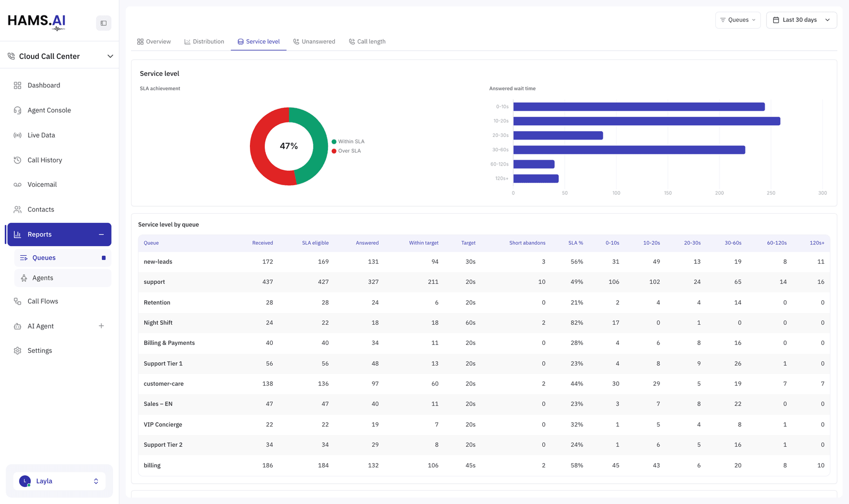Open the Layla user switcher chevrons
This screenshot has height=504, width=849.
(96, 481)
